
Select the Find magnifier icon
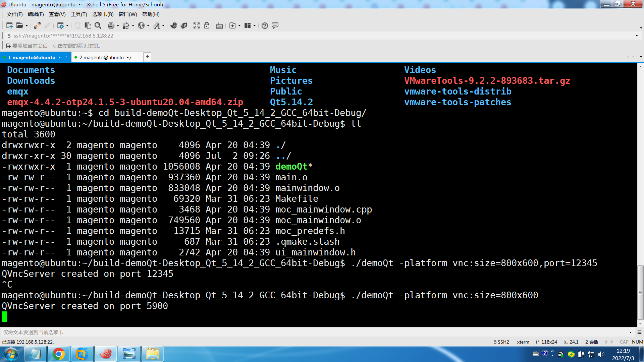coord(98,25)
